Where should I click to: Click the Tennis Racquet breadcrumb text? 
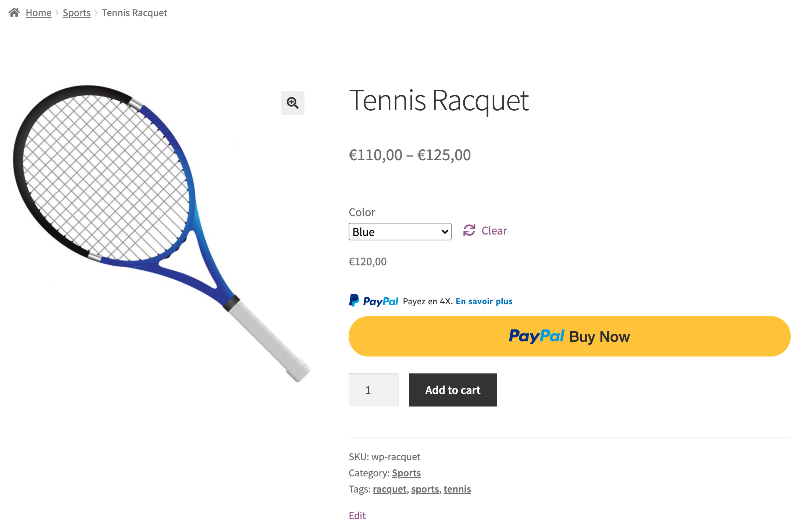click(x=135, y=13)
